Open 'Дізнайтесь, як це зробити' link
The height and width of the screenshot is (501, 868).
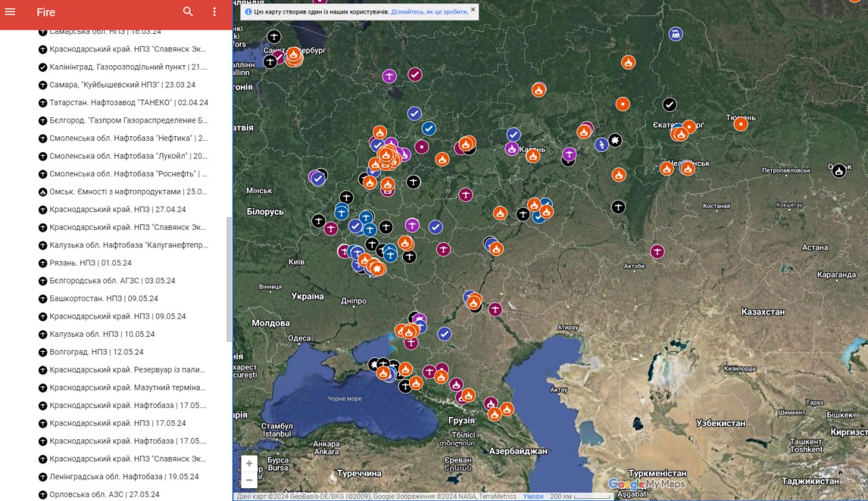[x=429, y=12]
